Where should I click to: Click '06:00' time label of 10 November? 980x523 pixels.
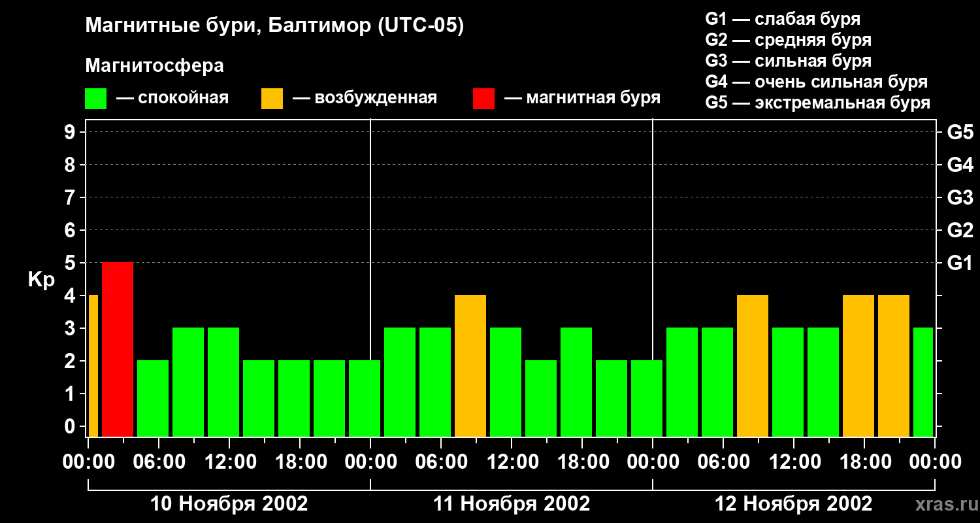(x=159, y=462)
